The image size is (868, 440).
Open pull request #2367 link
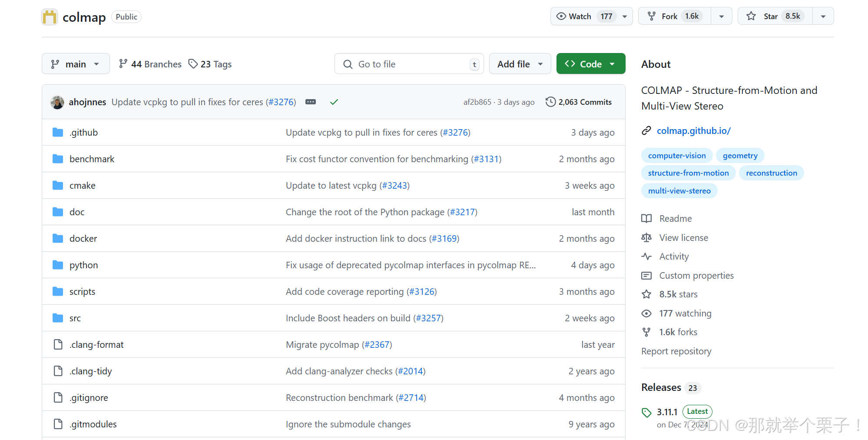(377, 345)
